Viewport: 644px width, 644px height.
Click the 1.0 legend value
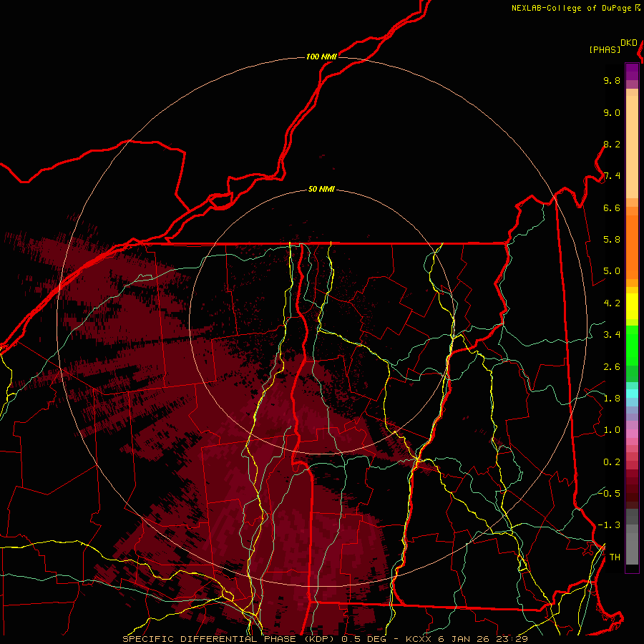click(x=612, y=430)
